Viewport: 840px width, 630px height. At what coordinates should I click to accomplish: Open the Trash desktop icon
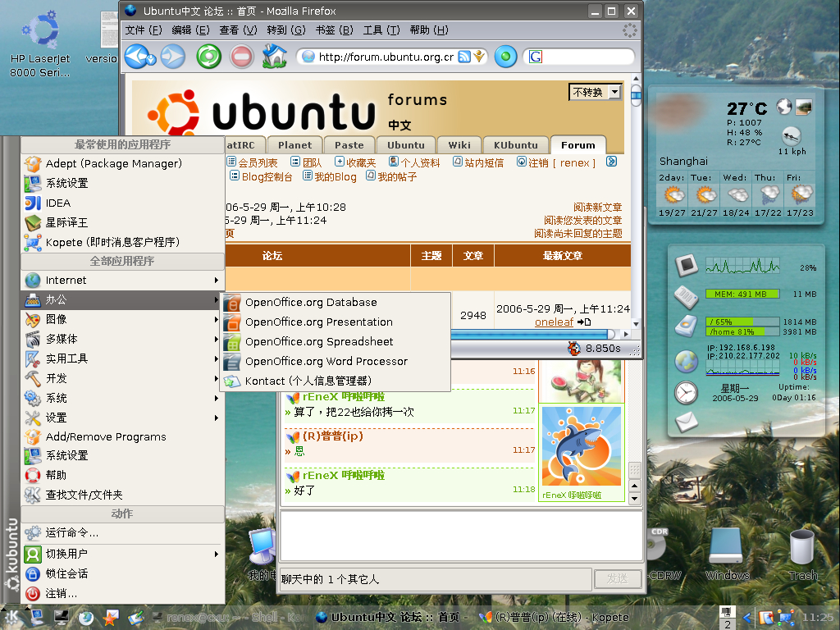point(802,555)
